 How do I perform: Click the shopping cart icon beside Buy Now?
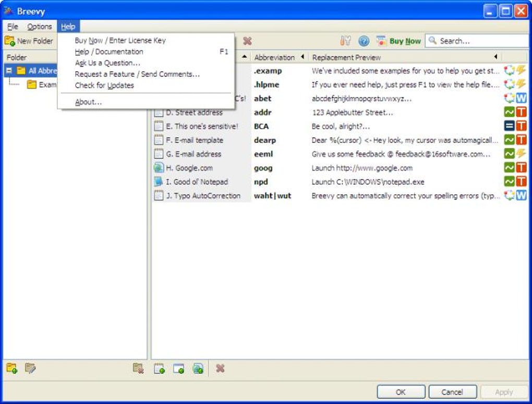pyautogui.click(x=381, y=41)
